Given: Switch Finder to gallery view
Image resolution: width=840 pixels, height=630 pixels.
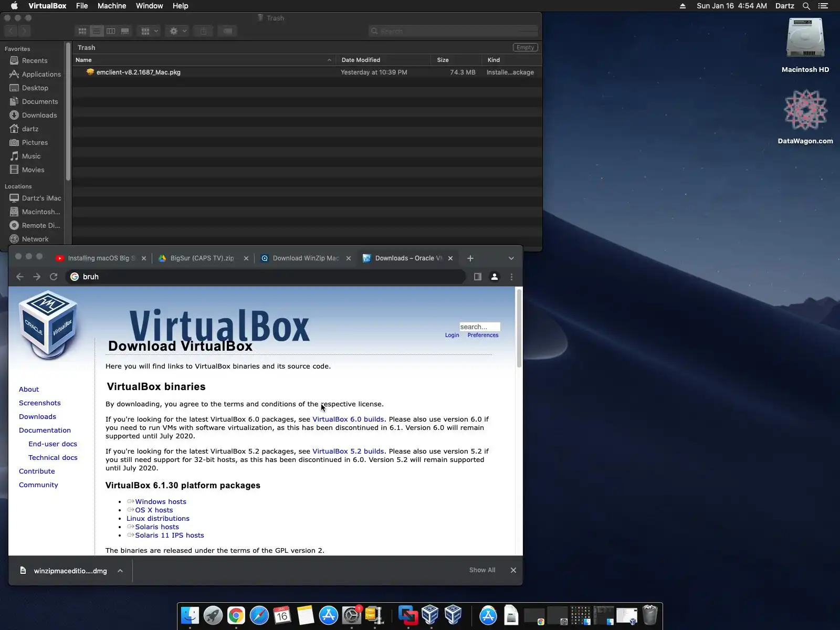Looking at the screenshot, I should click(125, 31).
